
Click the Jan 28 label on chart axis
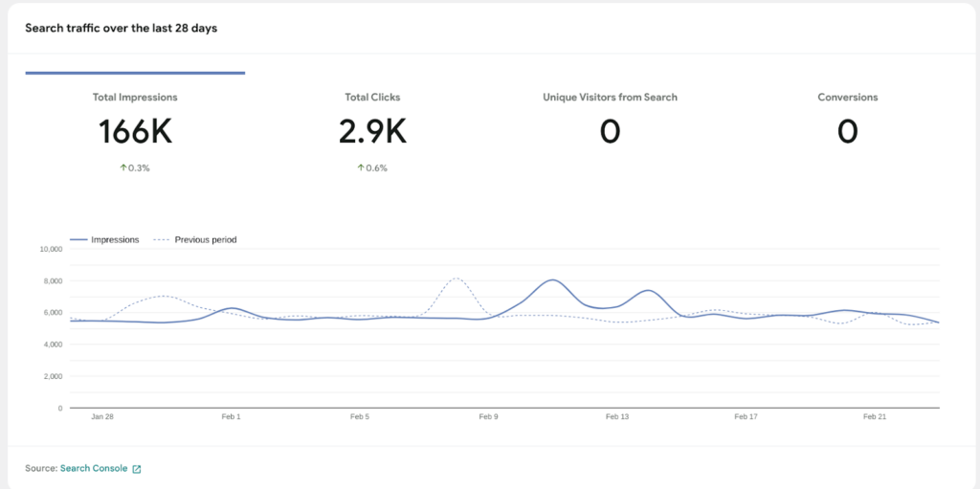click(102, 417)
